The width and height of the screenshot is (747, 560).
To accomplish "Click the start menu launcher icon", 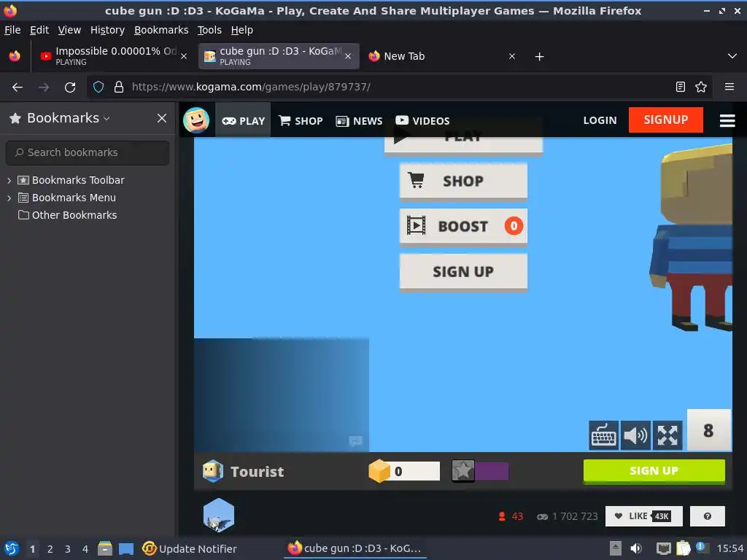I will pos(12,548).
